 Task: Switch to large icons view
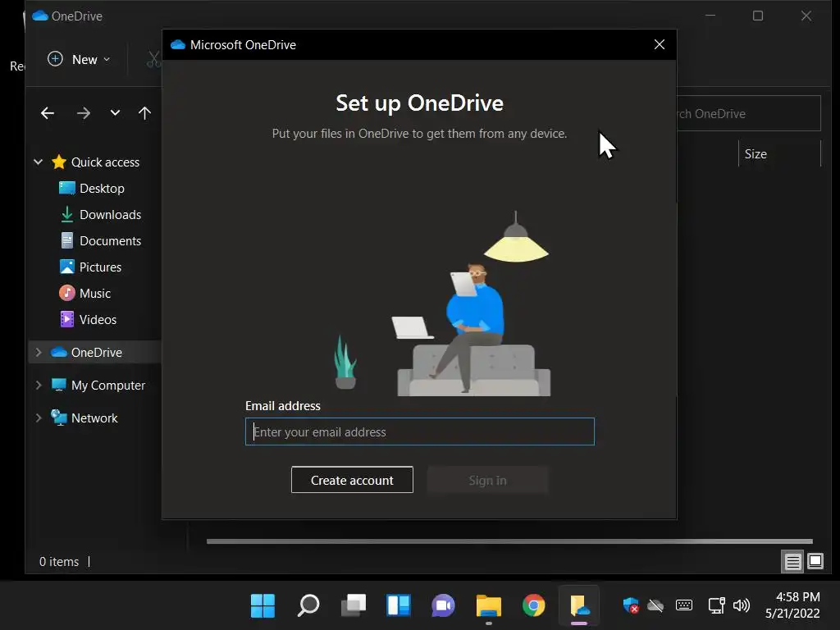[x=815, y=561]
